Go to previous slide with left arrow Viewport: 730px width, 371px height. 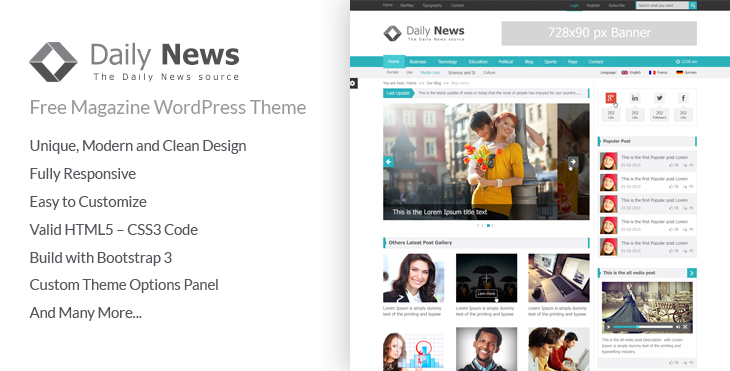tap(388, 162)
